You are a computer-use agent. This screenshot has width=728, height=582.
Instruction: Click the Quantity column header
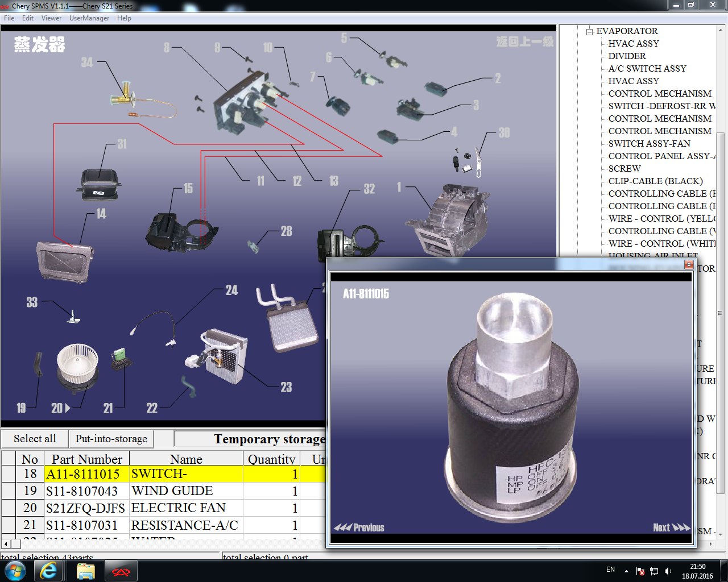tap(272, 459)
